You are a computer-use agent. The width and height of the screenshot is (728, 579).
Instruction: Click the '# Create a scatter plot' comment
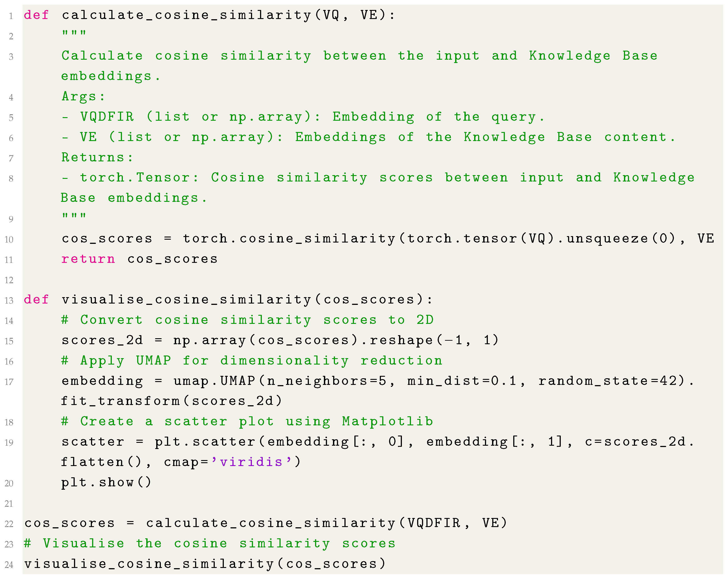click(x=247, y=422)
